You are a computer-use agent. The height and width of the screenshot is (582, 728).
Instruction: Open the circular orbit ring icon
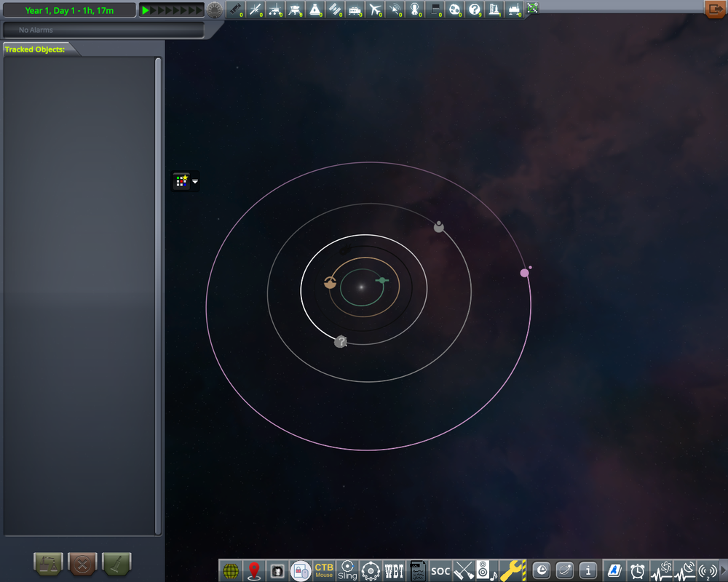pos(371,571)
